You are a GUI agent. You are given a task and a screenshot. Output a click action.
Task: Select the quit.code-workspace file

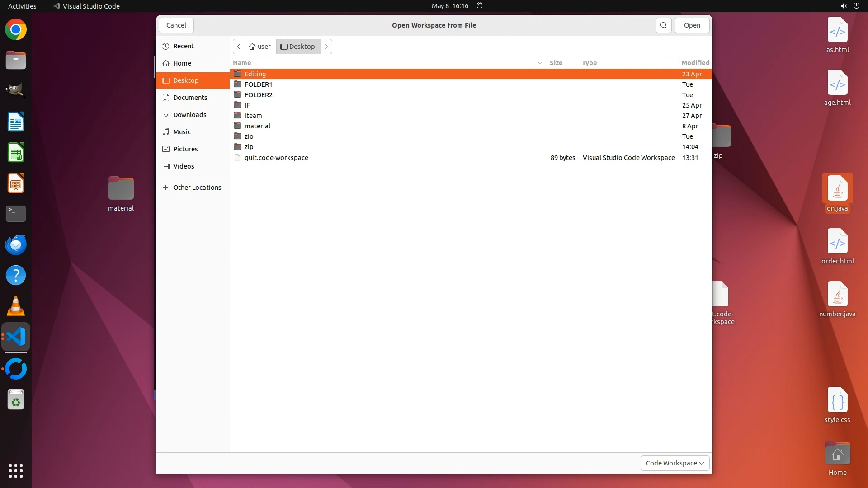pos(276,158)
